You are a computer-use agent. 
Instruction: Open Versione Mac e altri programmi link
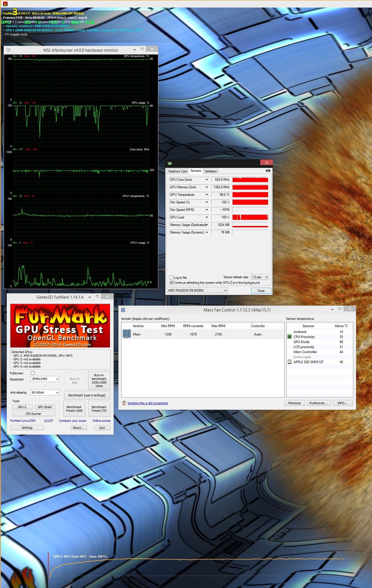(x=148, y=403)
